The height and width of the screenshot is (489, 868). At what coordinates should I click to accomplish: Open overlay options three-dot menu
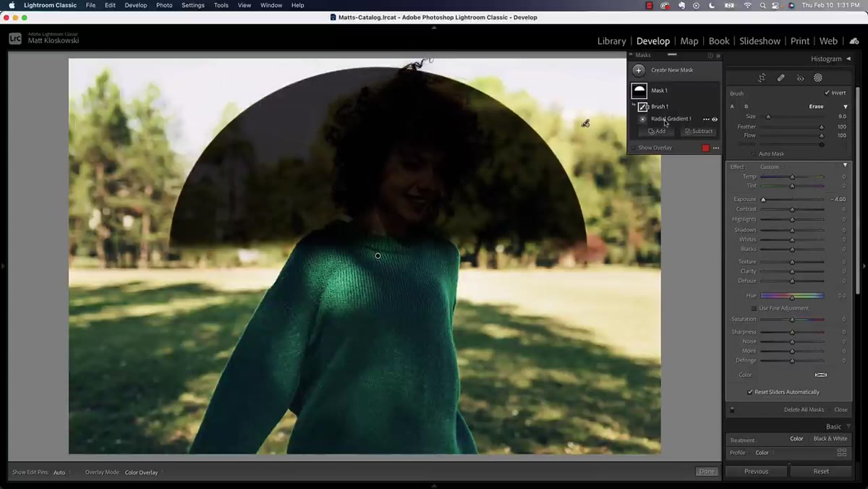click(x=716, y=148)
